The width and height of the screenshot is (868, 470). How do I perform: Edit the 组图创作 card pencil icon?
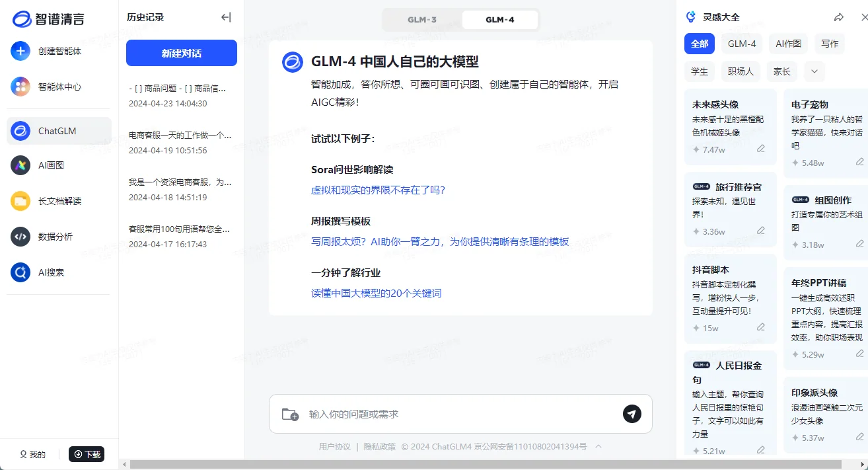[x=860, y=244]
